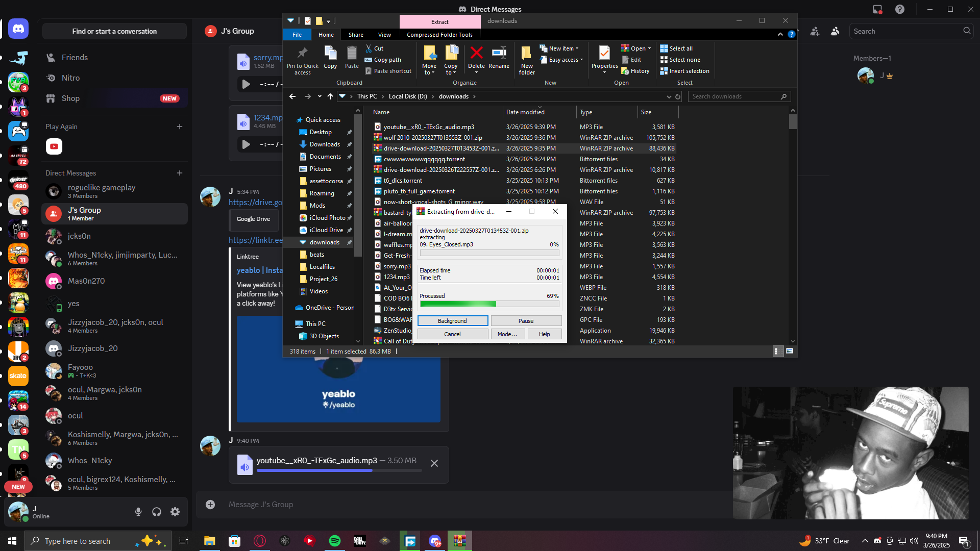The height and width of the screenshot is (551, 980).
Task: Click the Search downloads field
Action: [735, 96]
